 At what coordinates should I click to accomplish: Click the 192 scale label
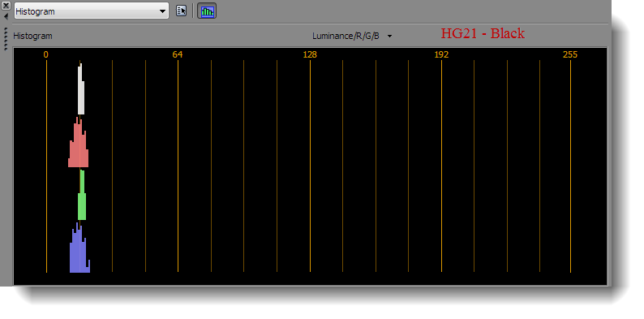tap(441, 54)
